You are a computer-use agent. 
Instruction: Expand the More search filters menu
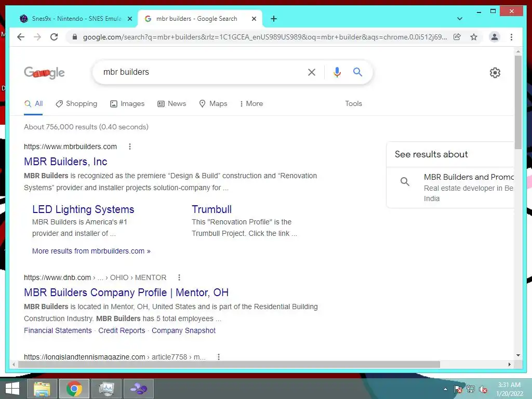(x=251, y=103)
